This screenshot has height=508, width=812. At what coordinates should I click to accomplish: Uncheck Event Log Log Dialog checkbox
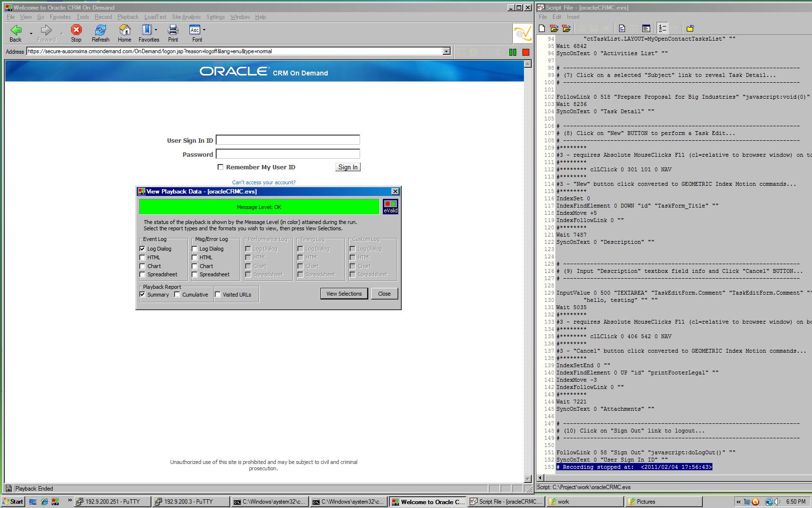pos(142,249)
